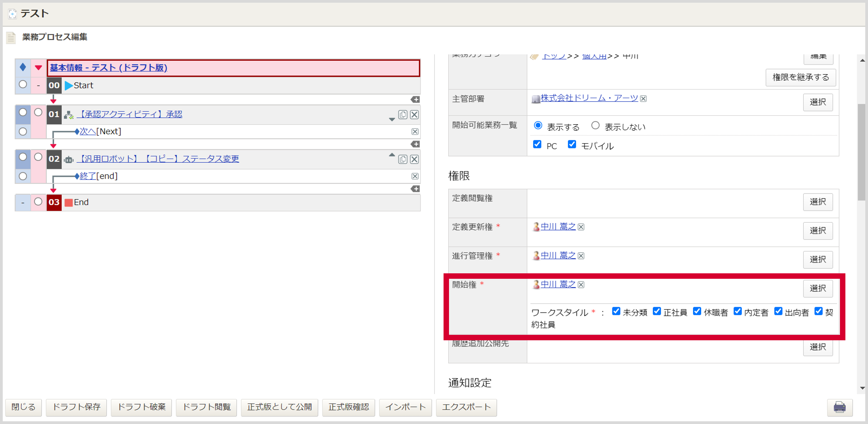
Task: Click 選択 button for 進行管理権
Action: [x=818, y=260]
